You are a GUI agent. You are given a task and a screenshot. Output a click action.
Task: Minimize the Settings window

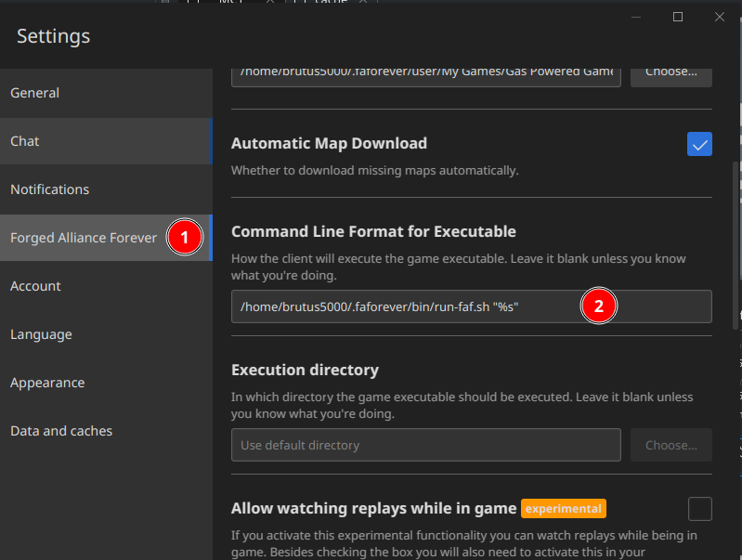click(x=636, y=17)
